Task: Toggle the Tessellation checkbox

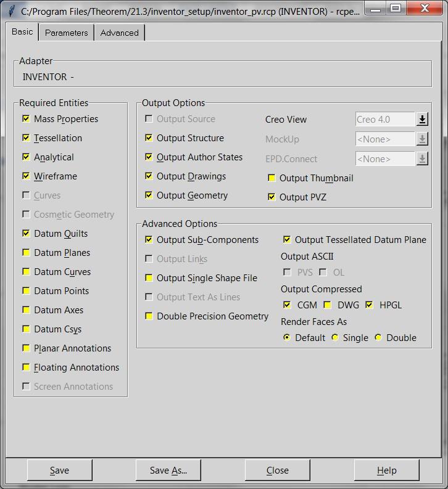Action: point(26,138)
